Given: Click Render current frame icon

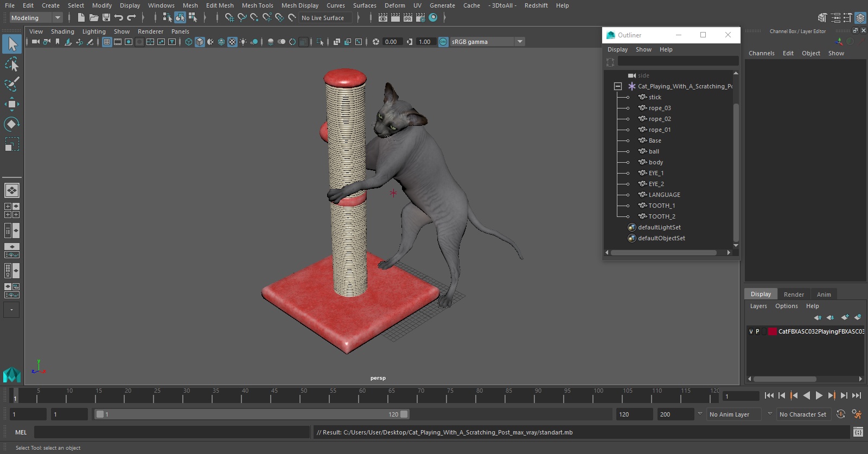Looking at the screenshot, I should click(x=395, y=18).
